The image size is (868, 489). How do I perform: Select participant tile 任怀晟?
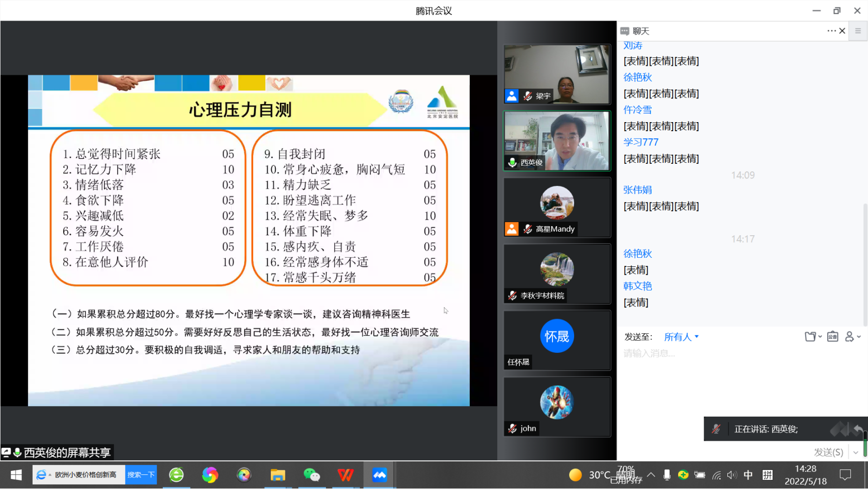557,340
